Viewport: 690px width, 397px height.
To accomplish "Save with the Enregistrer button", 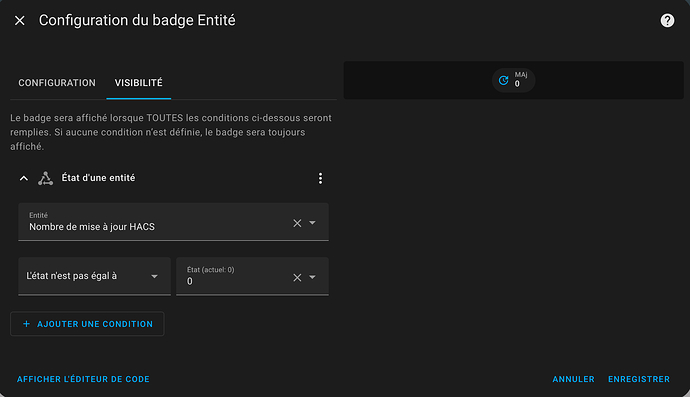I will pyautogui.click(x=639, y=379).
